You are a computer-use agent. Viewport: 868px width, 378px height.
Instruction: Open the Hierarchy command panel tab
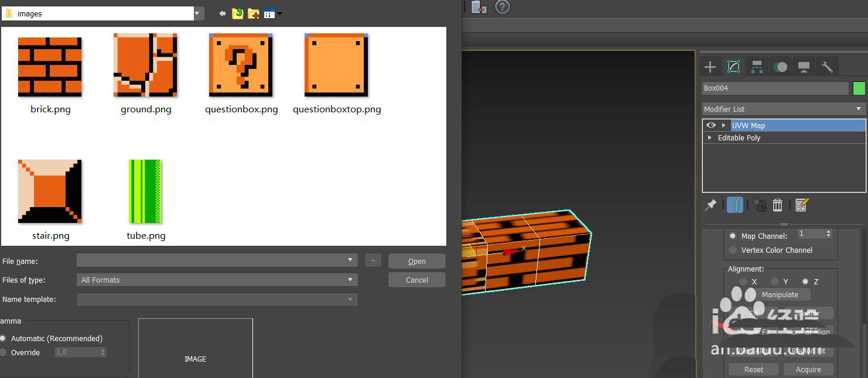757,67
